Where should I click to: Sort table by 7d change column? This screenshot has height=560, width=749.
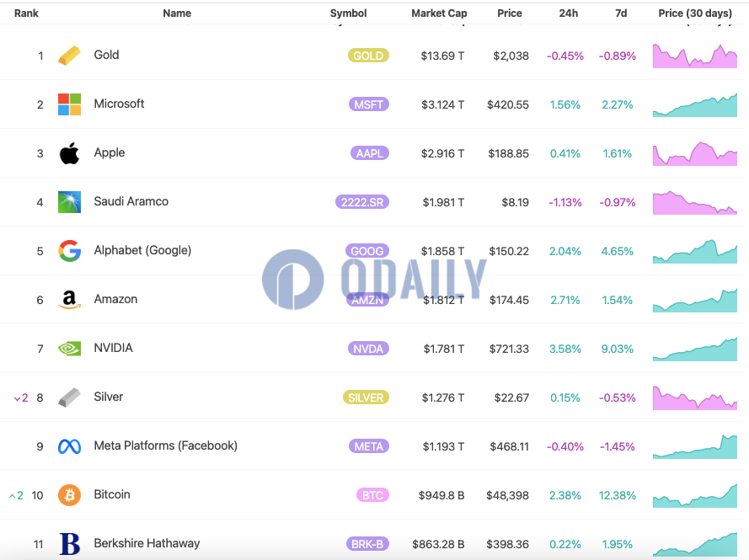(621, 13)
